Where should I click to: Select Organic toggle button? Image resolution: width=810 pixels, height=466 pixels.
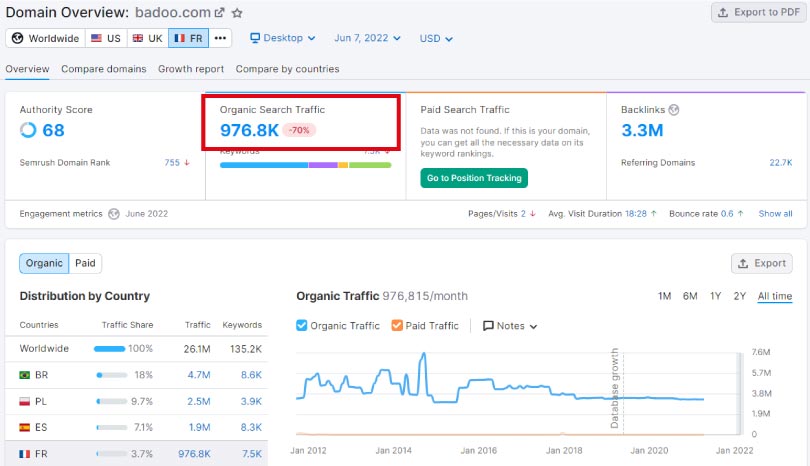pyautogui.click(x=44, y=263)
